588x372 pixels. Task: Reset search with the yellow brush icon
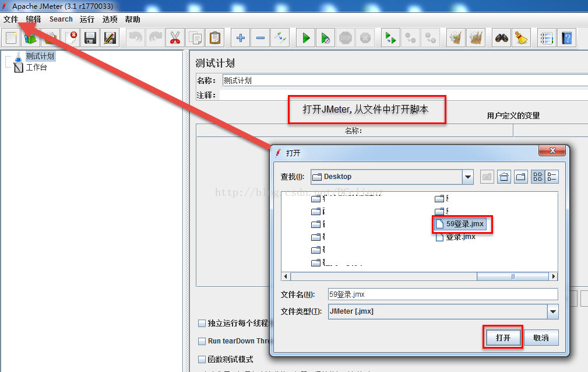click(521, 38)
